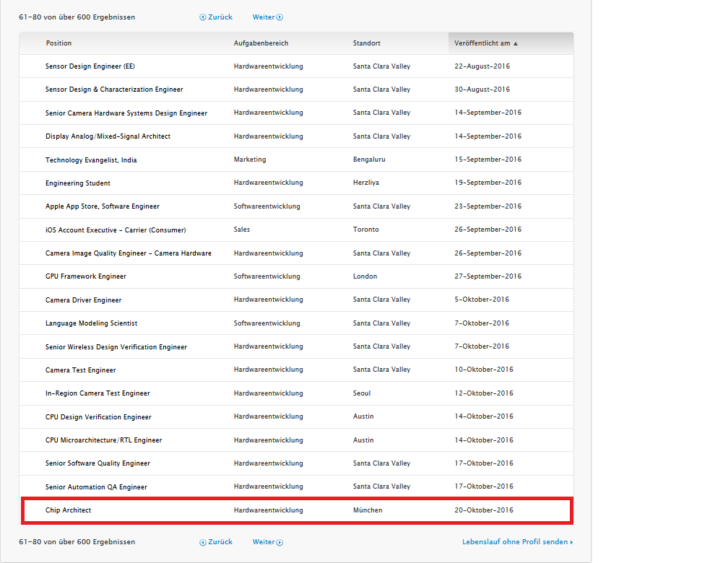Click the 30-August-2016 date cell

pyautogui.click(x=482, y=90)
